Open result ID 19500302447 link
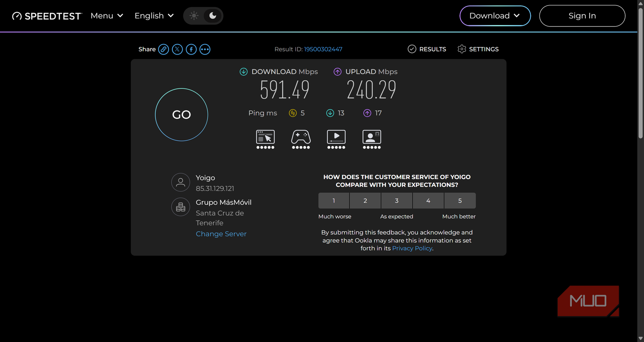 [x=323, y=49]
